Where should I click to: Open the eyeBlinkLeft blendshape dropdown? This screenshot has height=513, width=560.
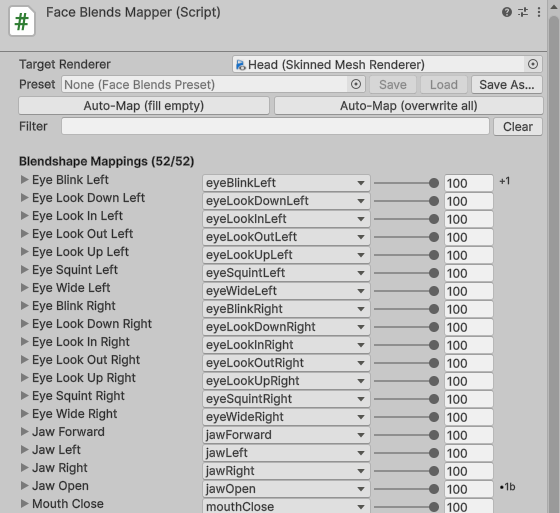[x=286, y=183]
